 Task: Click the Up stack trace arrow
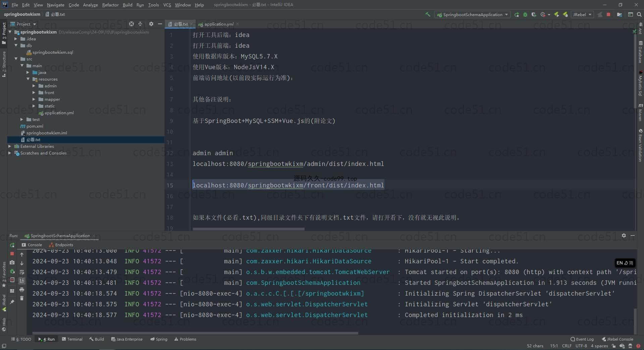(x=22, y=255)
